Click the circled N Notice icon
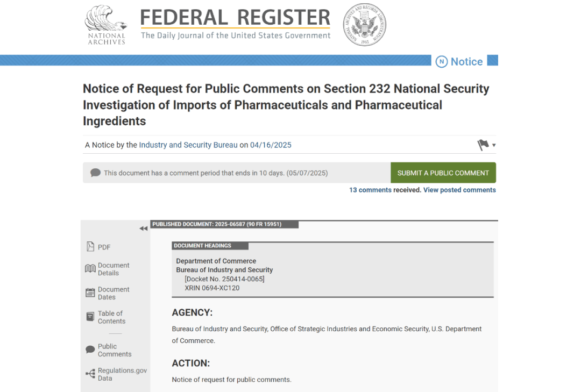The height and width of the screenshot is (392, 581). (x=441, y=62)
